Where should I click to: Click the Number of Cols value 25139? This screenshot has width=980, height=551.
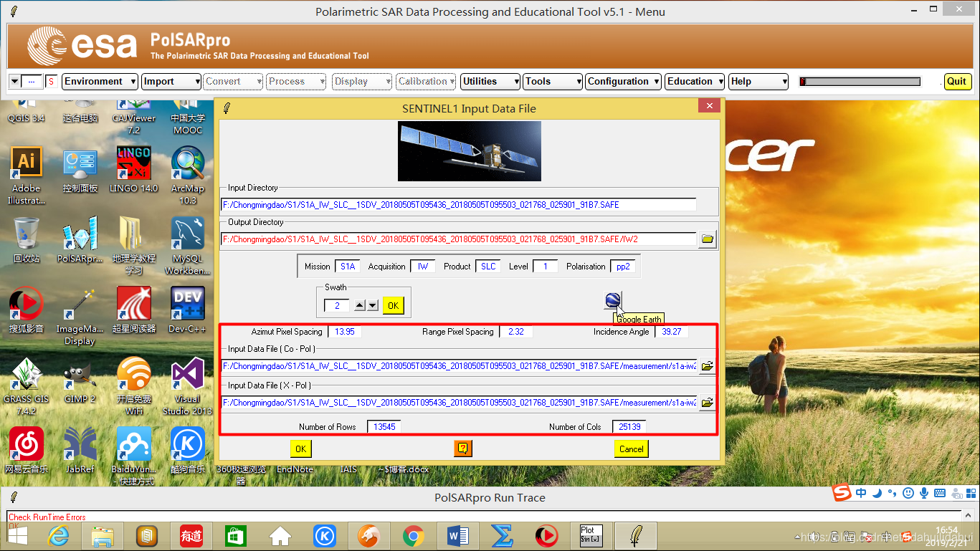[x=629, y=426]
